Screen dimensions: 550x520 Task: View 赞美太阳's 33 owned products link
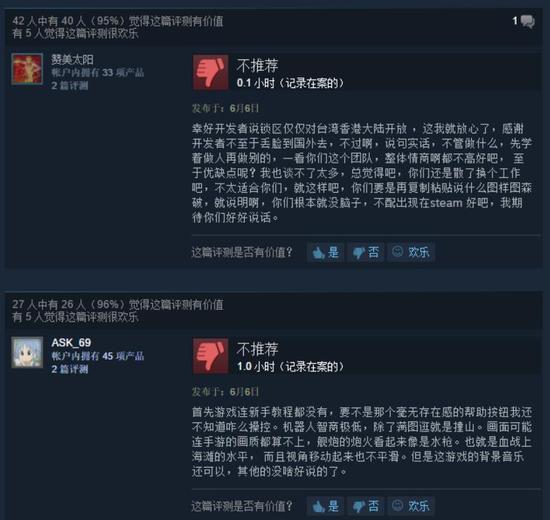(98, 73)
